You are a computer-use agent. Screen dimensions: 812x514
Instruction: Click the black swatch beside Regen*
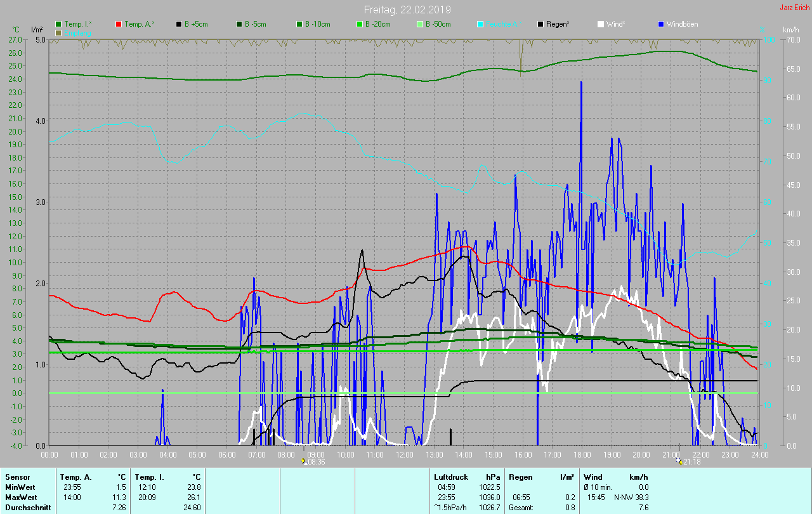tap(540, 24)
